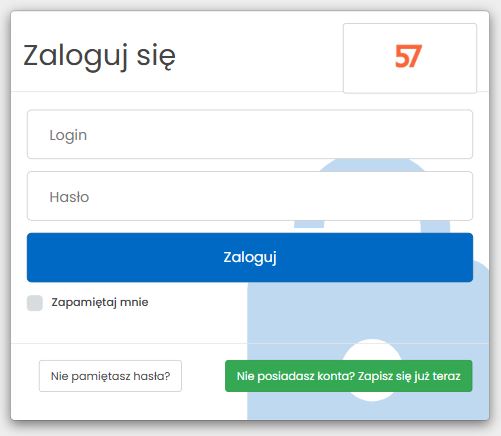
Task: Click the Nie posiadasz konta? text on green button
Action: pyautogui.click(x=296, y=376)
